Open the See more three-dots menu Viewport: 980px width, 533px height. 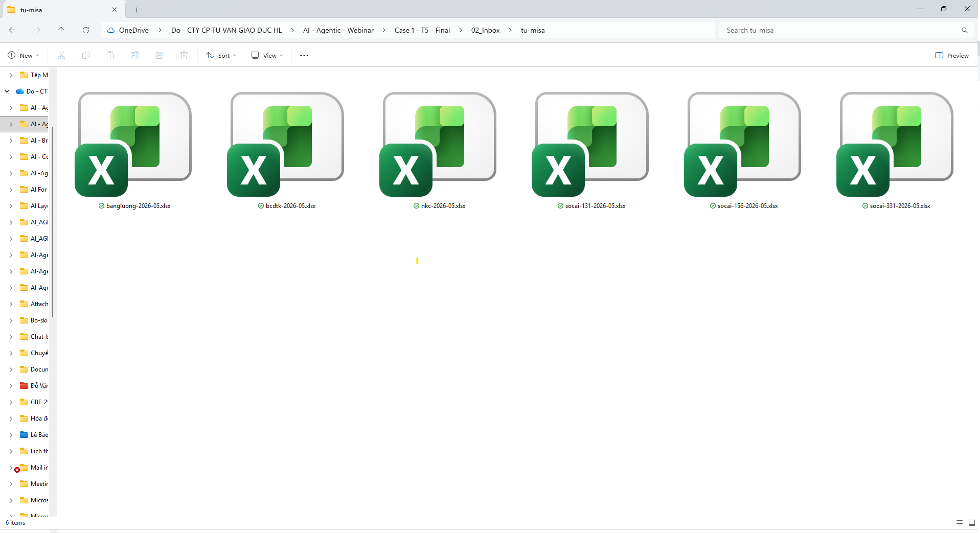tap(304, 55)
